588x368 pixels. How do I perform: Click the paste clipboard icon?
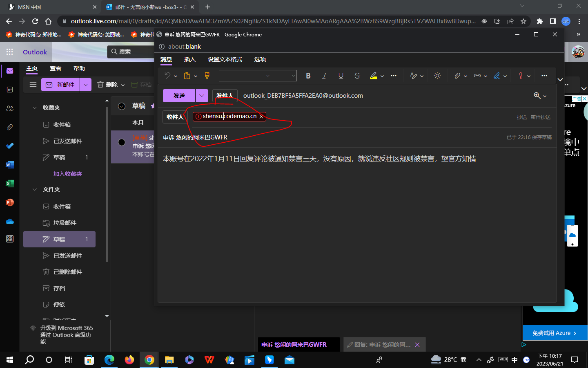tap(187, 76)
